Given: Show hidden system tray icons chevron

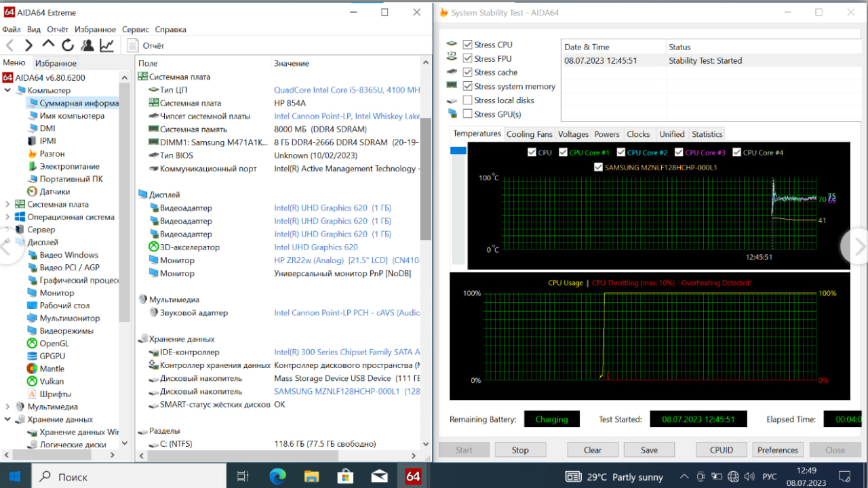Looking at the screenshot, I should 684,476.
